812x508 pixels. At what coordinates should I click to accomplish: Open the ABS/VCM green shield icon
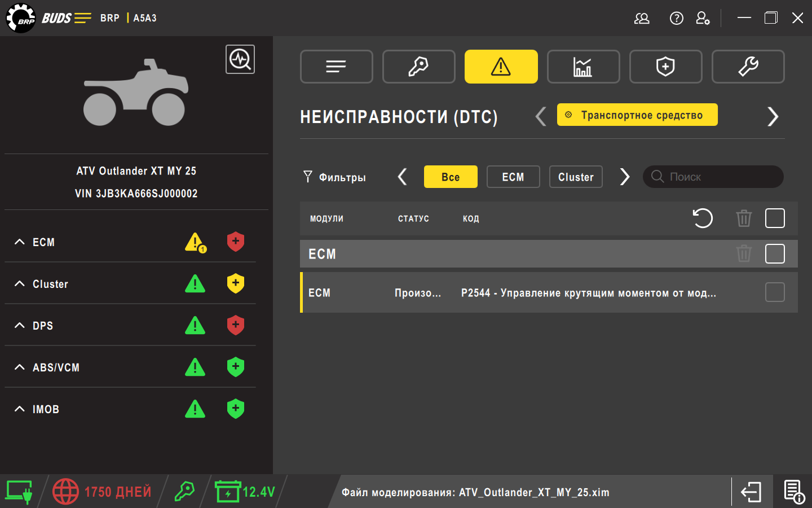point(236,367)
